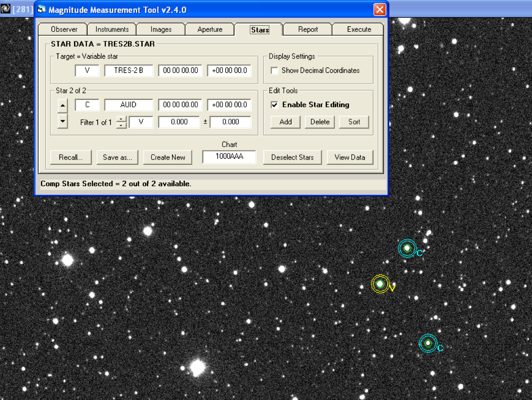
Task: Click the View Data button
Action: pos(350,157)
